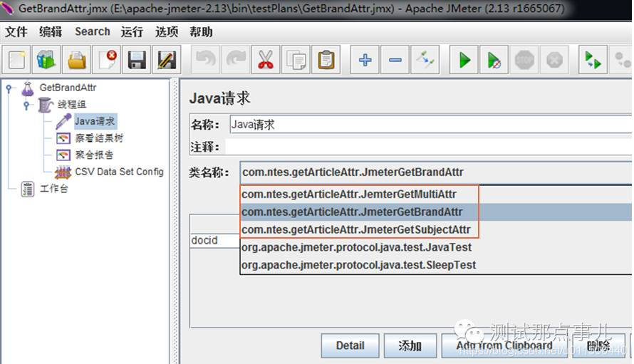Click the Toggle enable/disable icon
The image size is (634, 364).
(425, 60)
